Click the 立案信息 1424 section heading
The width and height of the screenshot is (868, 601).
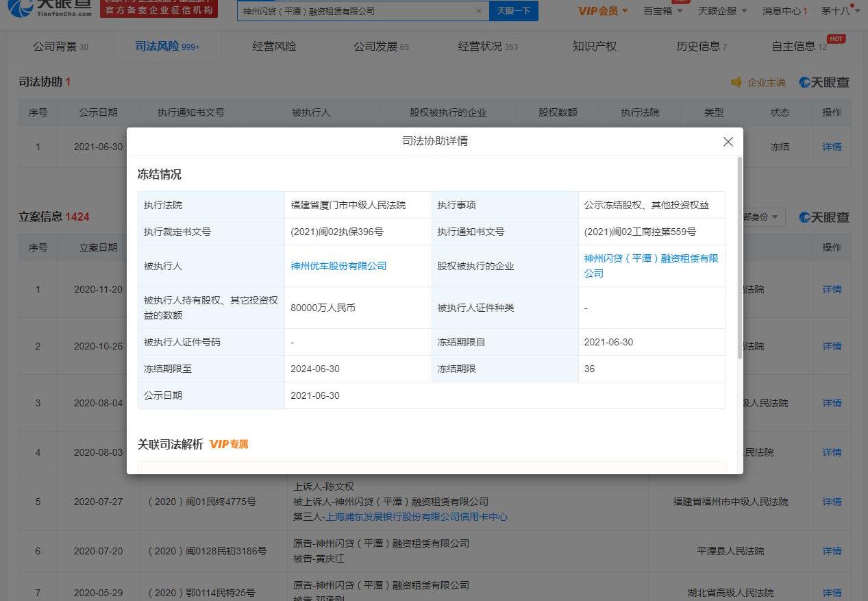[54, 217]
